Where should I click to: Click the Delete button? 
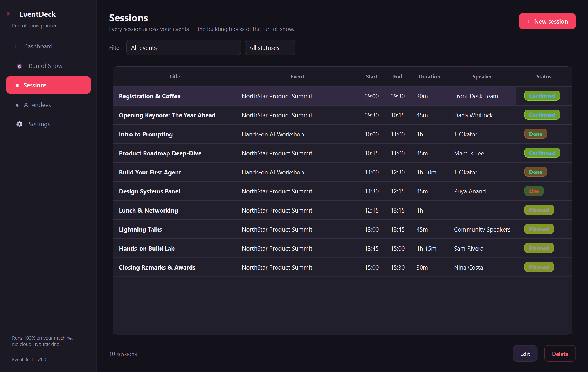[560, 354]
